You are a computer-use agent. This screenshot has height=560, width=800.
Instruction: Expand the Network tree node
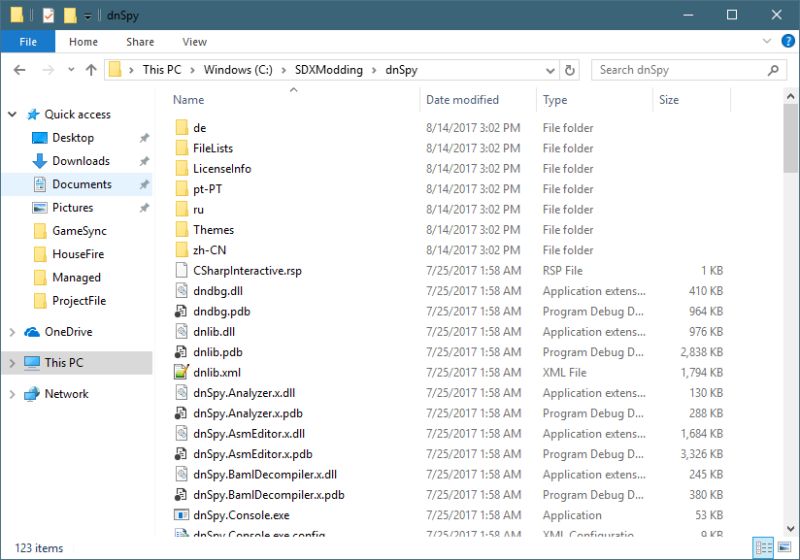click(x=12, y=394)
